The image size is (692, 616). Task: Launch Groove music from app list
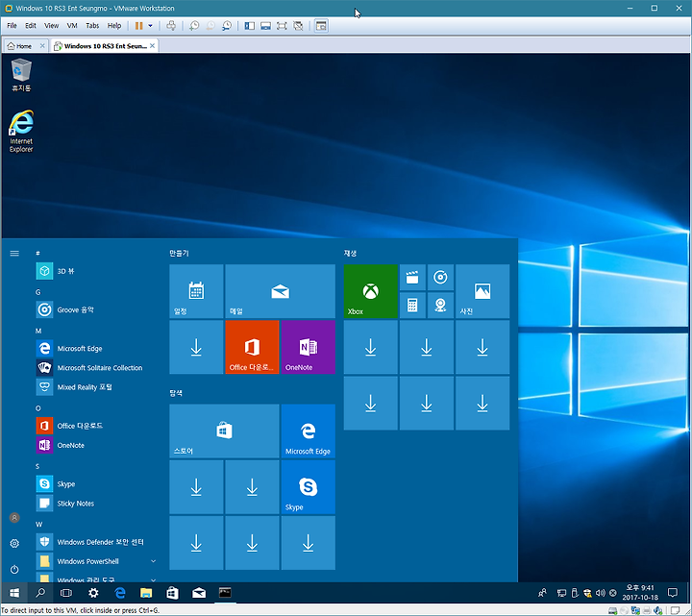pyautogui.click(x=95, y=309)
